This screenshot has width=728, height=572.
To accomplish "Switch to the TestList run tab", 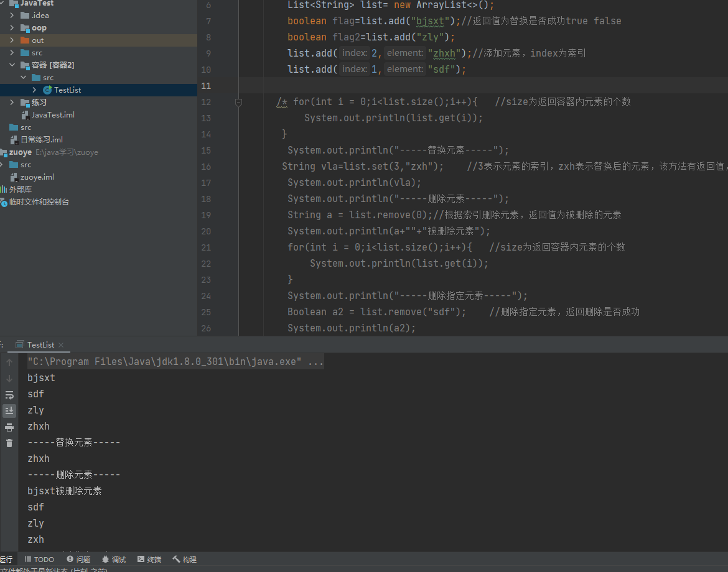I will click(40, 344).
